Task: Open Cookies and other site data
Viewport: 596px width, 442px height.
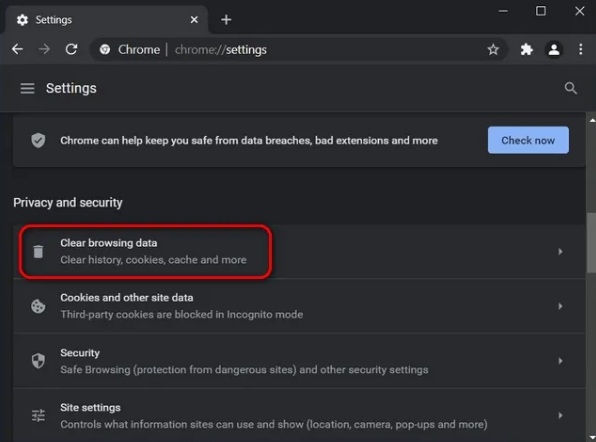Action: coord(299,306)
